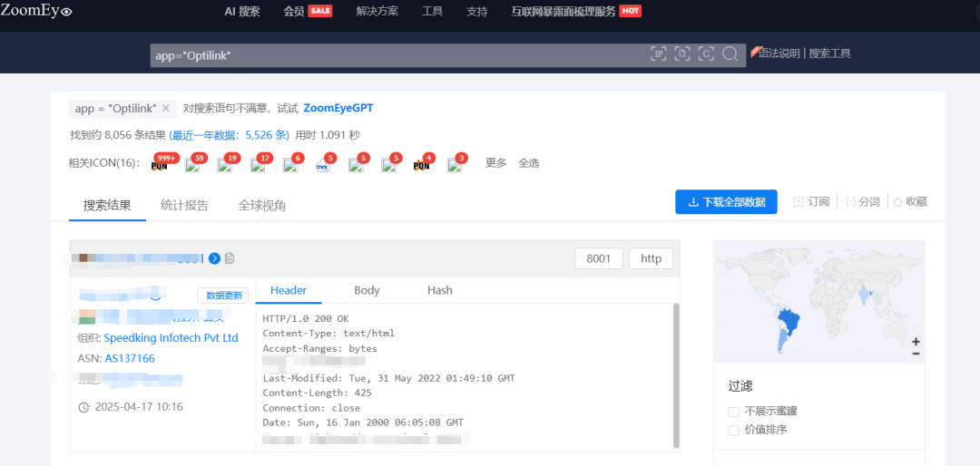Click 全选 to select all icons
The image size is (980, 466).
tap(529, 163)
